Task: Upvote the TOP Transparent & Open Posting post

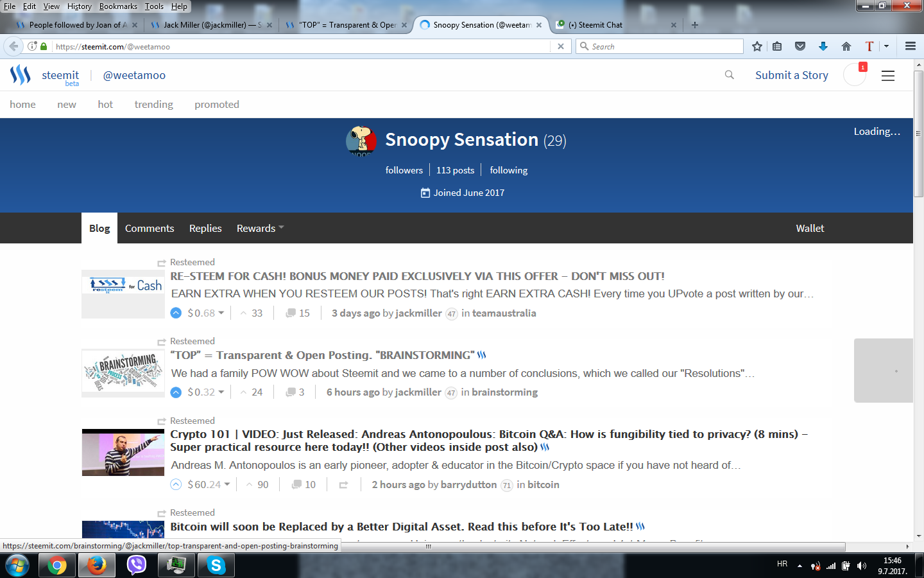Action: pos(176,392)
